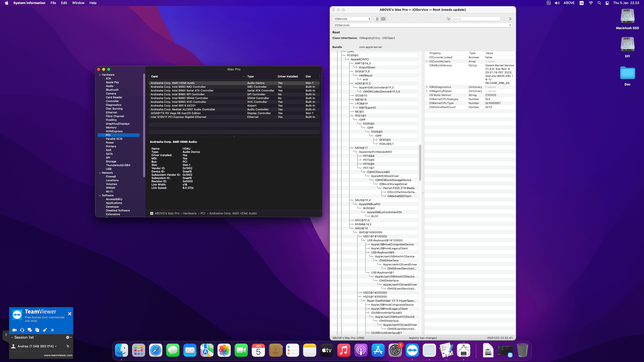
Task: Select GIGABYTE RX Vega 56 row
Action: 234,113
